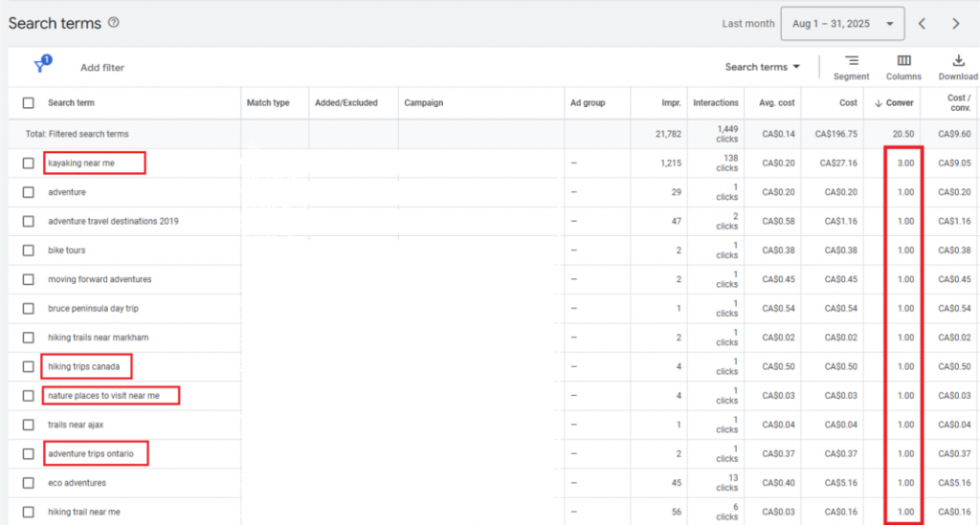Toggle the select-all header checkbox
The image size is (980, 525).
(x=29, y=103)
